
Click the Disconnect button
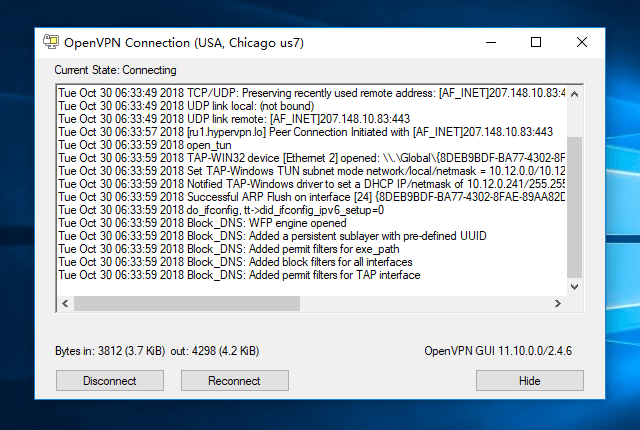coord(110,381)
